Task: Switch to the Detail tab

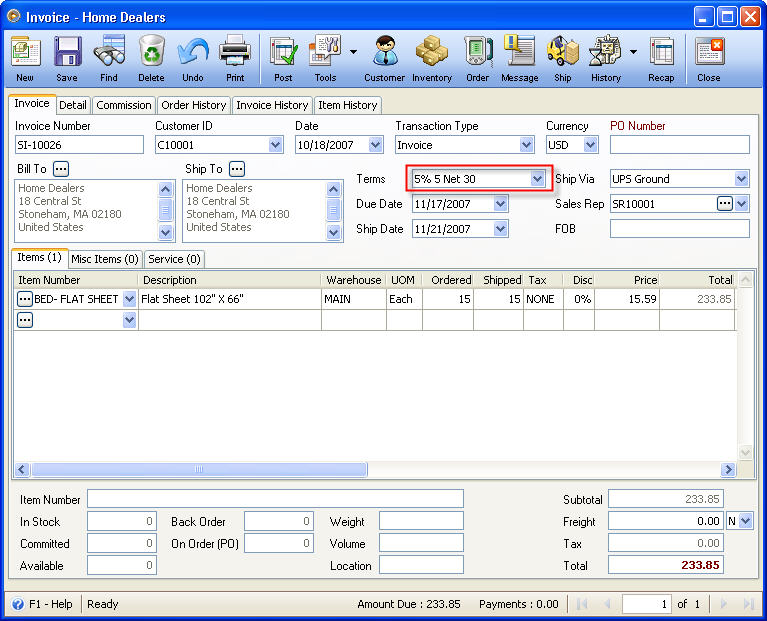Action: (73, 105)
